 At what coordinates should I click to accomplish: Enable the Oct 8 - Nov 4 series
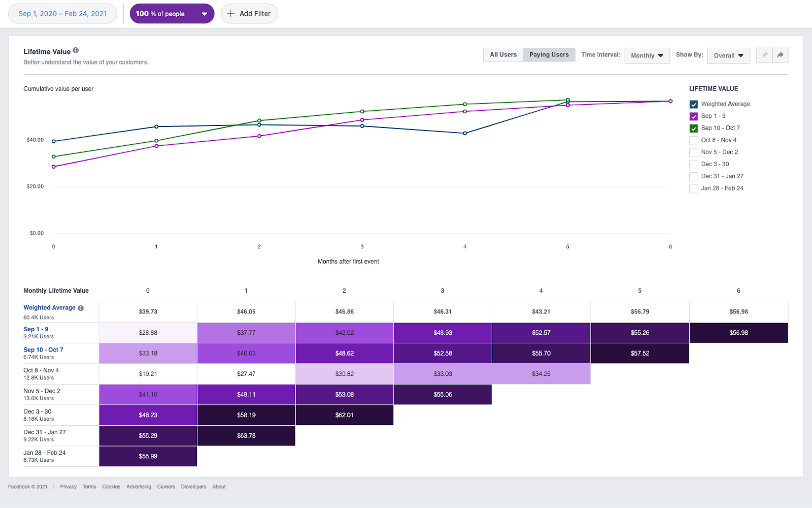(x=693, y=140)
